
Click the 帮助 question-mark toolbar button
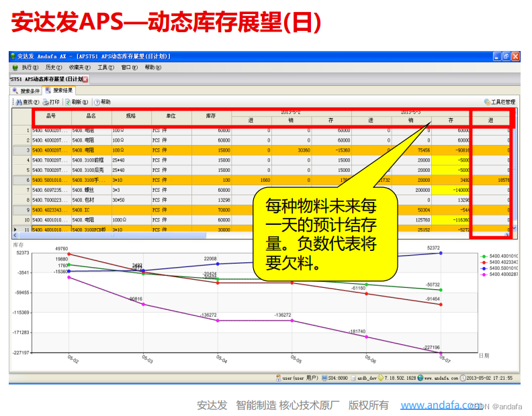[102, 102]
